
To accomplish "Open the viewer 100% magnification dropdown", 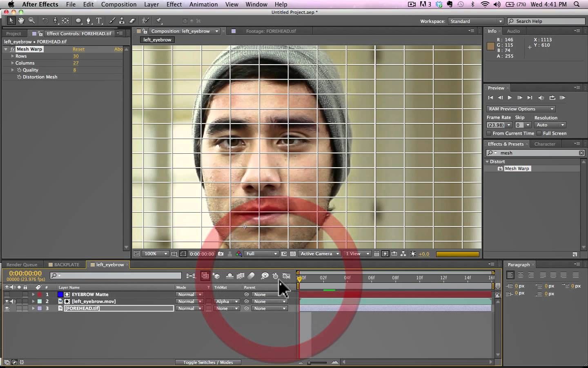I will (x=155, y=254).
